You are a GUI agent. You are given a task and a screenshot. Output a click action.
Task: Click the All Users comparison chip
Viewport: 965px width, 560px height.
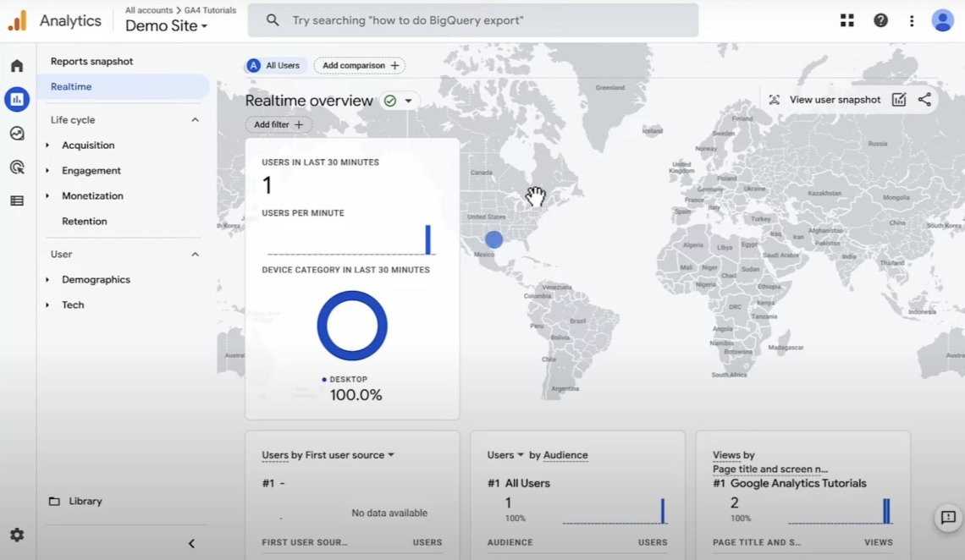pos(276,65)
